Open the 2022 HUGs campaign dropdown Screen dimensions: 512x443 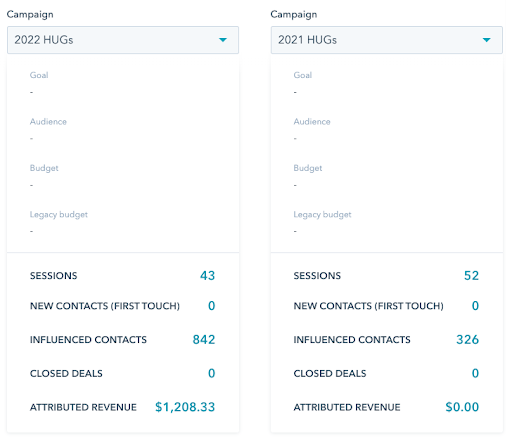(x=123, y=40)
